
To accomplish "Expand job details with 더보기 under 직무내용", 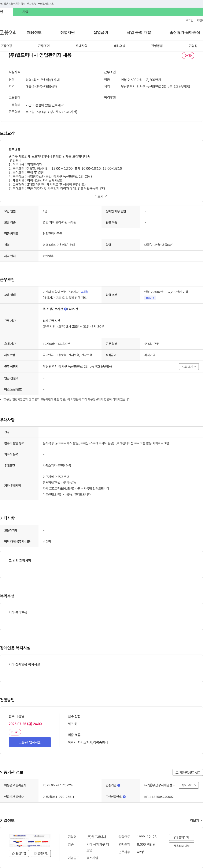I will [x=101, y=196].
